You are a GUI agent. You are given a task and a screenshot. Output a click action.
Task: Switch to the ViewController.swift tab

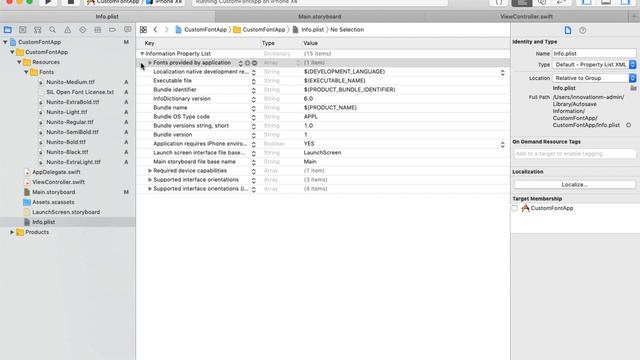click(x=527, y=17)
